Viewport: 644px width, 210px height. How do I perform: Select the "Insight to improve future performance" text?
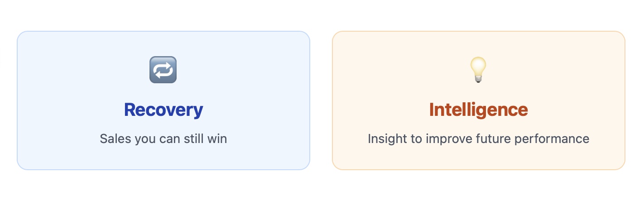coord(478,138)
